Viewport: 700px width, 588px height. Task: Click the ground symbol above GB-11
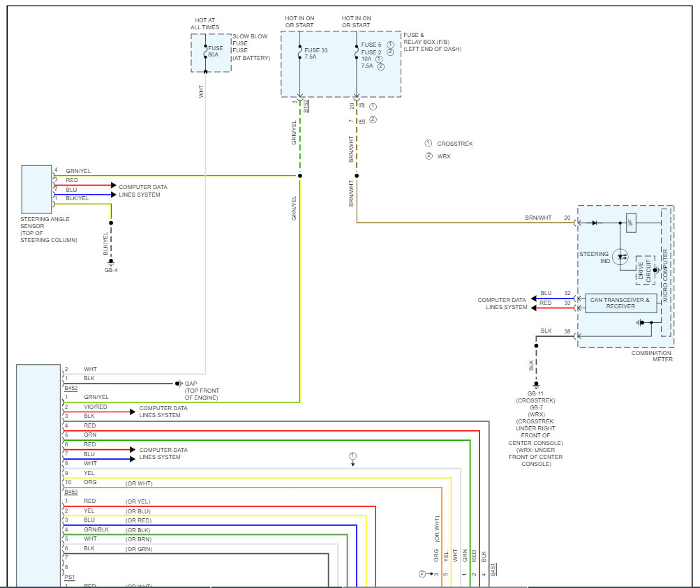536,384
